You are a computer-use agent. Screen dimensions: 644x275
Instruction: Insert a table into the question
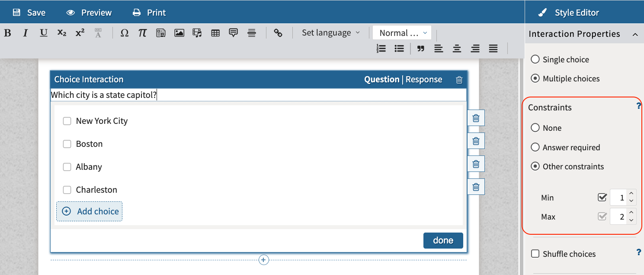(x=215, y=32)
